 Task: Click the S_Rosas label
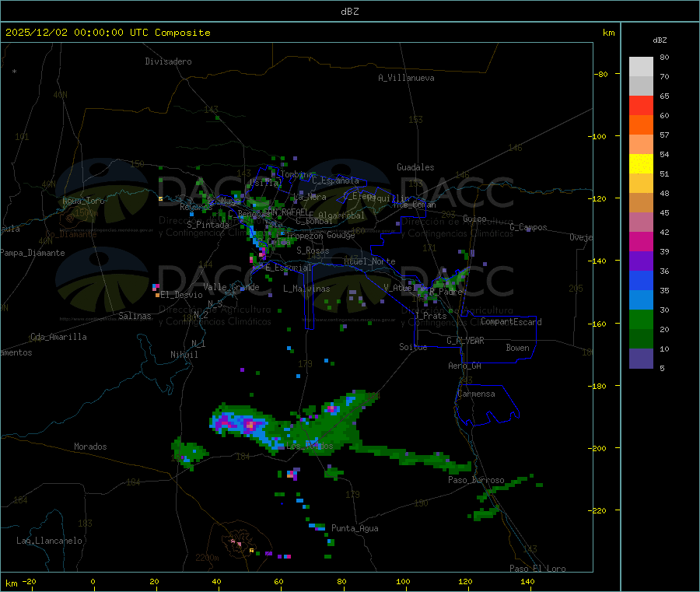[x=313, y=250]
